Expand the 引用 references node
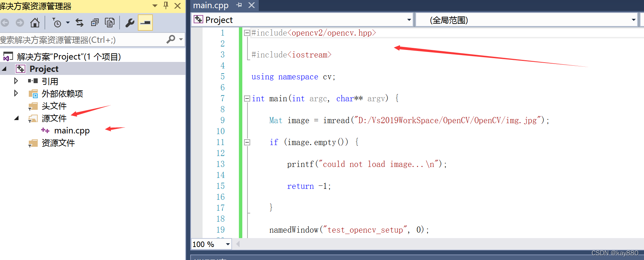Viewport: 644px width, 260px height. (x=16, y=81)
